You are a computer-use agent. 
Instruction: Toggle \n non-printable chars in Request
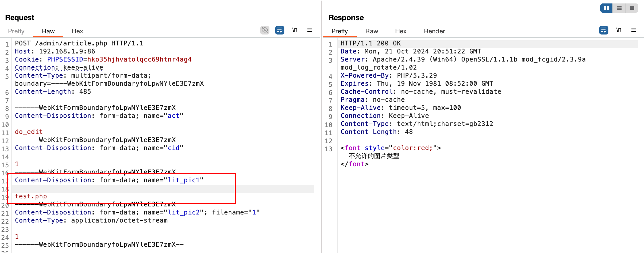tap(295, 30)
